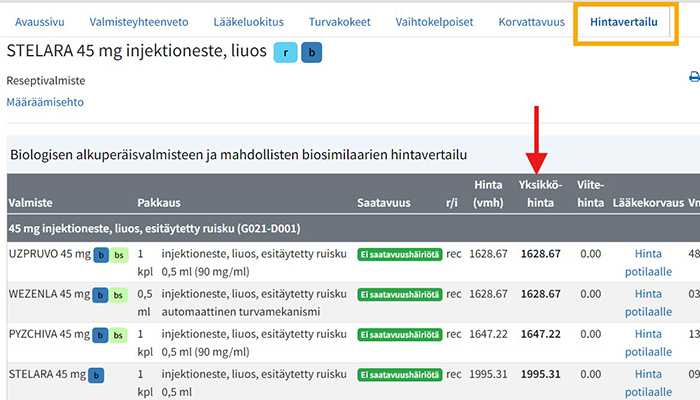Image resolution: width=700 pixels, height=400 pixels.
Task: Open Hinta potilaalle link for WEZENLA
Action: pos(648,303)
